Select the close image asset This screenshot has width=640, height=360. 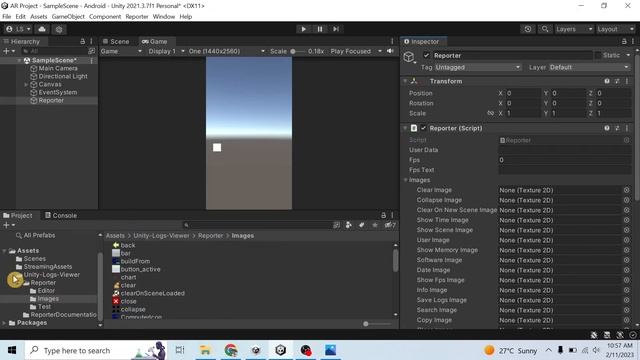click(124, 301)
